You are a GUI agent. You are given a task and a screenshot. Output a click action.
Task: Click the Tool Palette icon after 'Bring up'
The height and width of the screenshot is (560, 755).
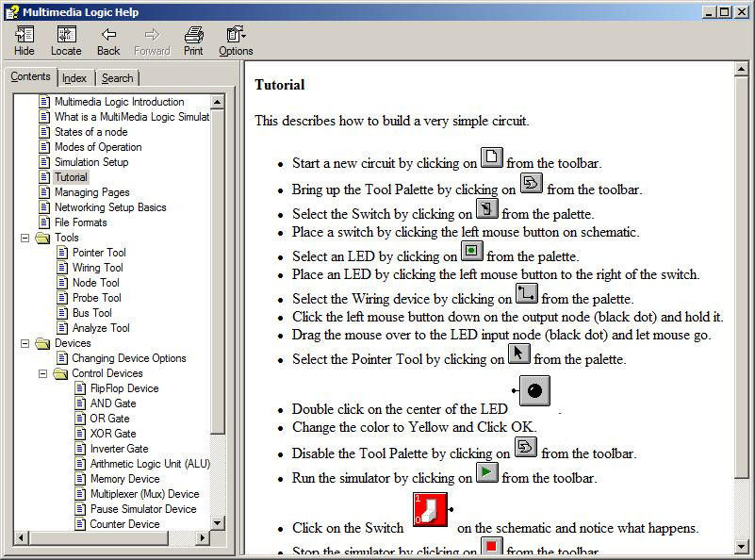point(531,184)
